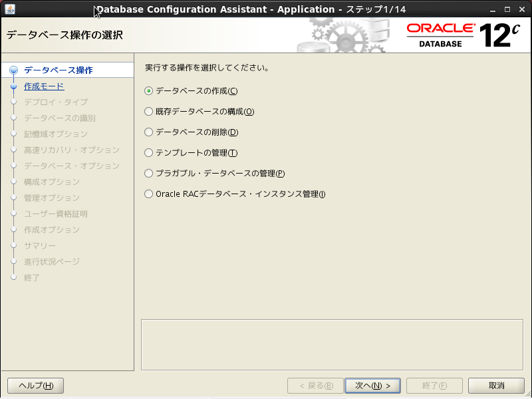Click the disabled 戻る(B) button

(315, 386)
